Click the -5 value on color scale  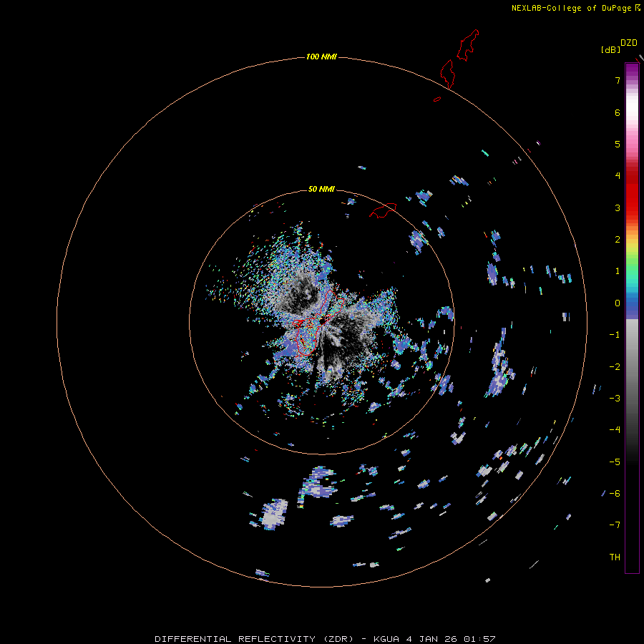tap(615, 462)
